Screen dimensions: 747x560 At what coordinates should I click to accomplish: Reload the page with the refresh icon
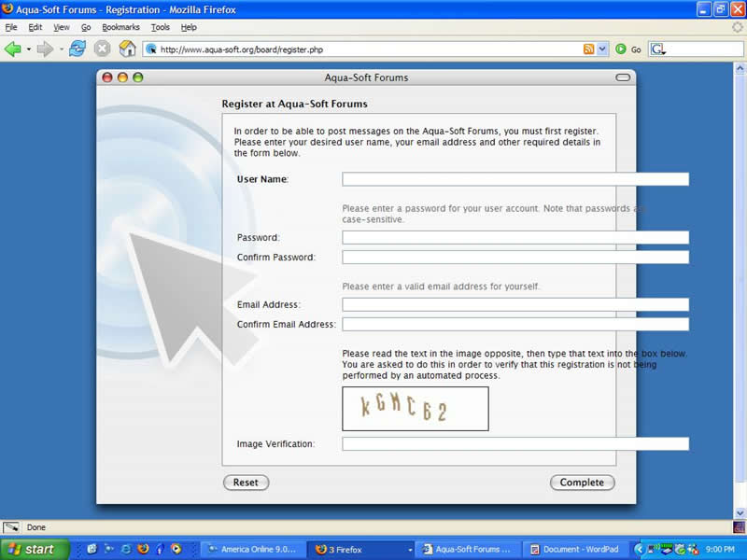pos(78,49)
